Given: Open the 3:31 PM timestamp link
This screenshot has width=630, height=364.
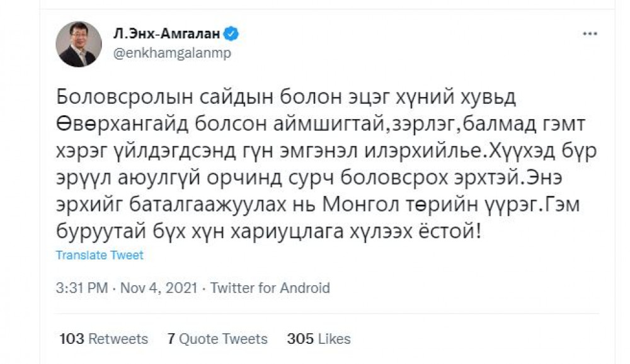Looking at the screenshot, I should 82,288.
